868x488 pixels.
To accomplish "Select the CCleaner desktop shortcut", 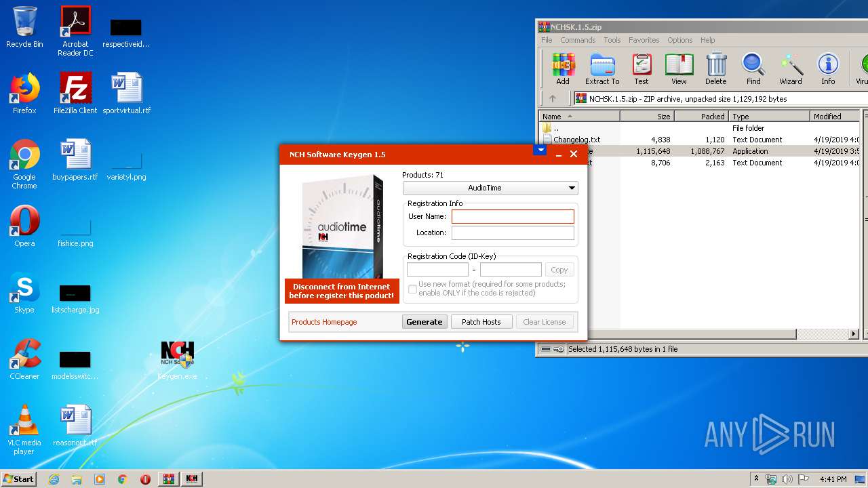I will (x=24, y=359).
